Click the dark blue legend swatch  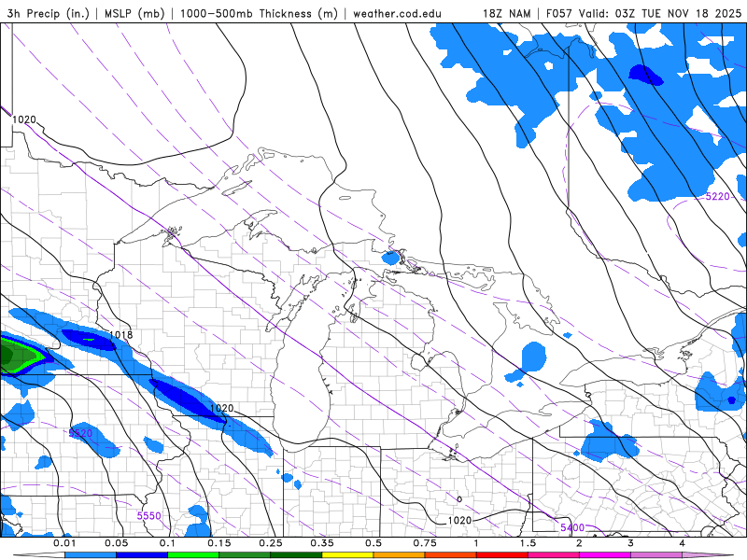tap(142, 555)
